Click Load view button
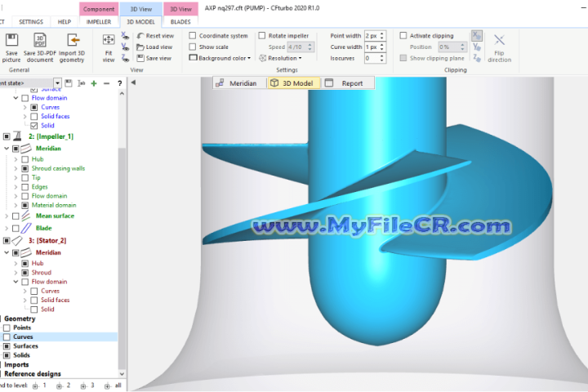 [154, 47]
